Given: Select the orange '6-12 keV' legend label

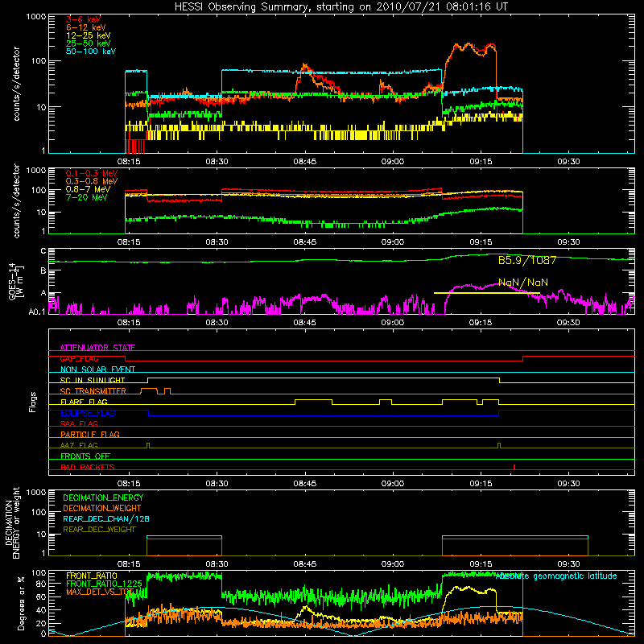Looking at the screenshot, I should [86, 27].
